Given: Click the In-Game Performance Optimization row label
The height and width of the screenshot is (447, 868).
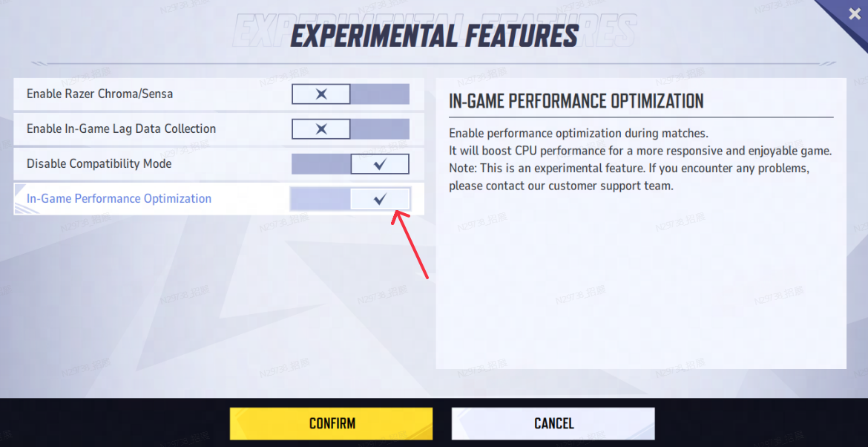Looking at the screenshot, I should 119,199.
